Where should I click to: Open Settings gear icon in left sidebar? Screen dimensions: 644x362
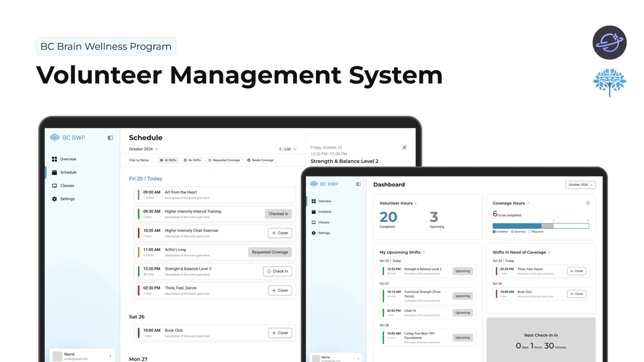[54, 199]
